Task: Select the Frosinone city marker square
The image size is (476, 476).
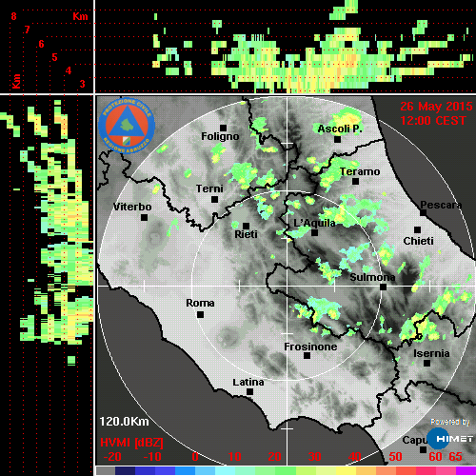Action: click(x=307, y=355)
